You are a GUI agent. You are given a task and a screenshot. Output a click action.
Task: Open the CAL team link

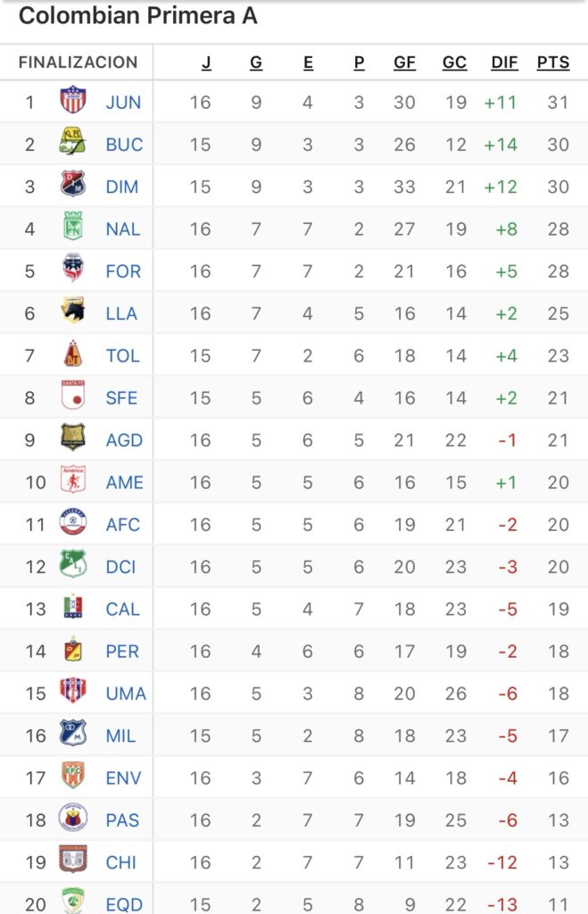pos(123,609)
